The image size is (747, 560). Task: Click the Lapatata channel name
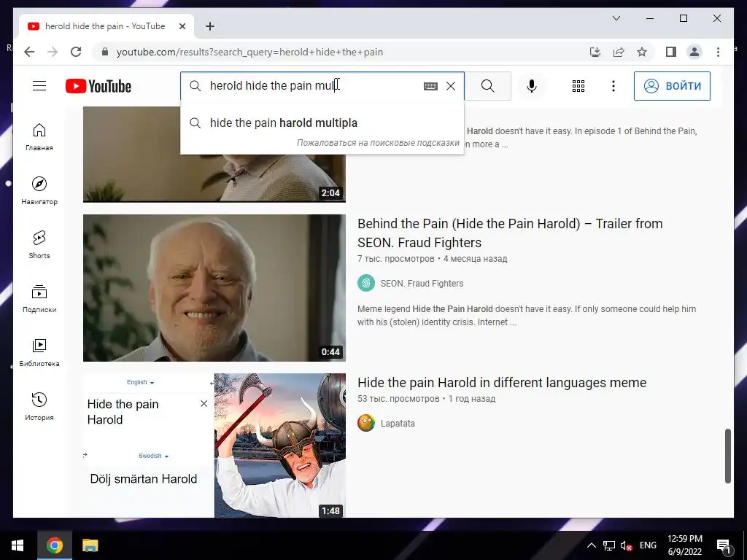[398, 424]
